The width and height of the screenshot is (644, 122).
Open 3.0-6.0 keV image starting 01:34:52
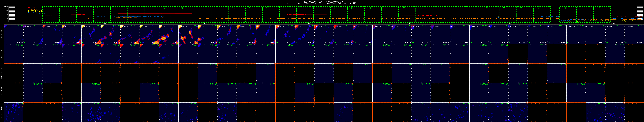pyautogui.click(x=635, y=34)
